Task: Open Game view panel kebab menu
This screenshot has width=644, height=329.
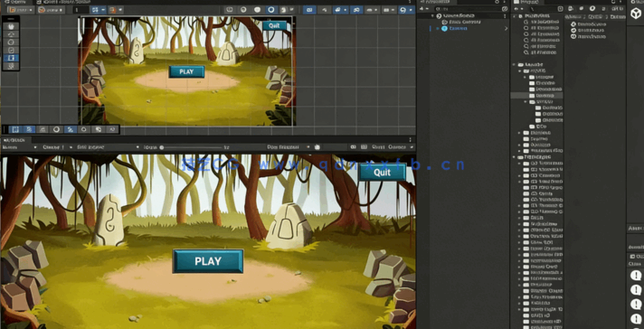Action: tap(410, 140)
